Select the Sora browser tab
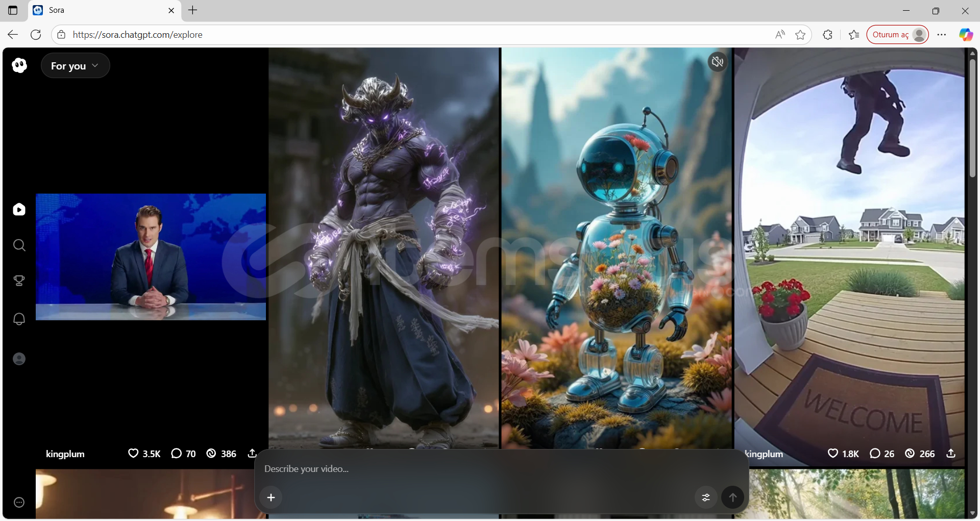This screenshot has height=521, width=980. [102, 10]
